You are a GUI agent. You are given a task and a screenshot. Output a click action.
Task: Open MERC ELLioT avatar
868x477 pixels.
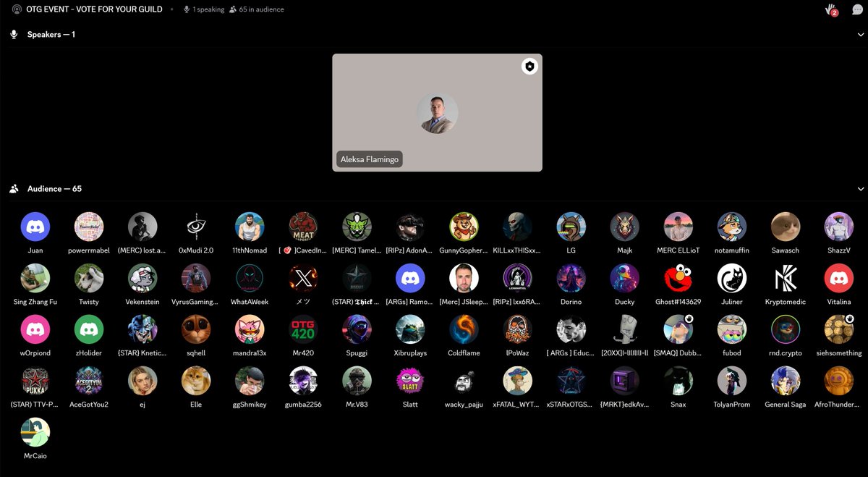[678, 227]
